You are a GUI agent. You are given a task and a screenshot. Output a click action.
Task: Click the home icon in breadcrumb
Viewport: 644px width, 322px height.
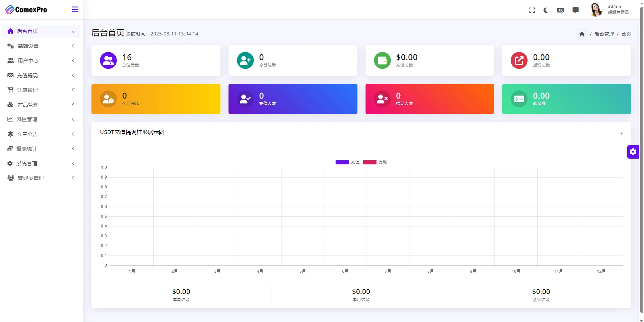click(581, 34)
